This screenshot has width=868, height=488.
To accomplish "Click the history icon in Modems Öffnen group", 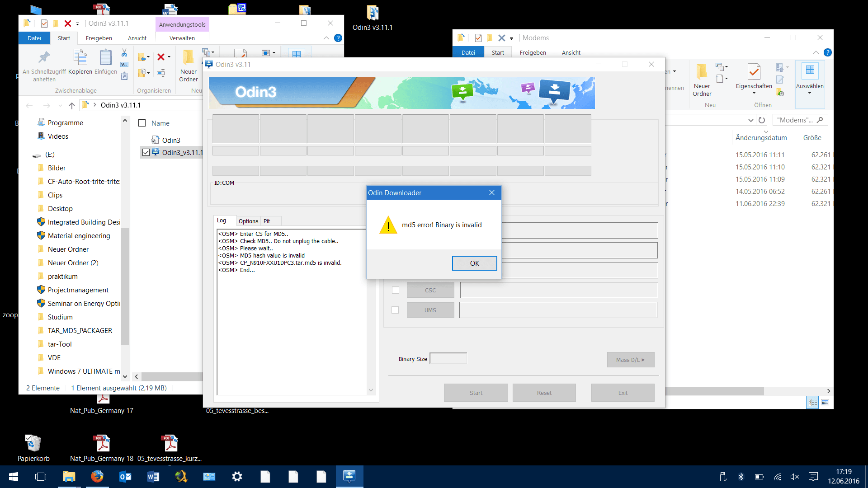I will coord(780,93).
